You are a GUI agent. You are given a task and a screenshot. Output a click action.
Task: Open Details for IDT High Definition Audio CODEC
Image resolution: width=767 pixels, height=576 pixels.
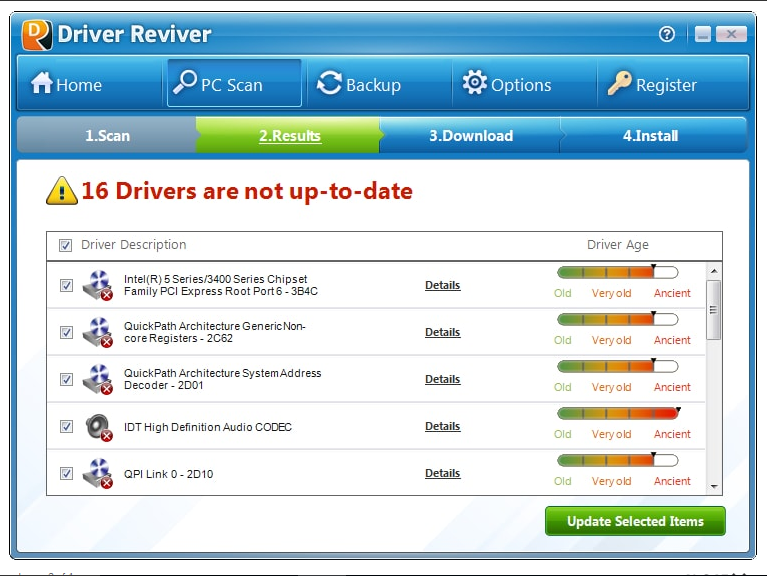[443, 426]
